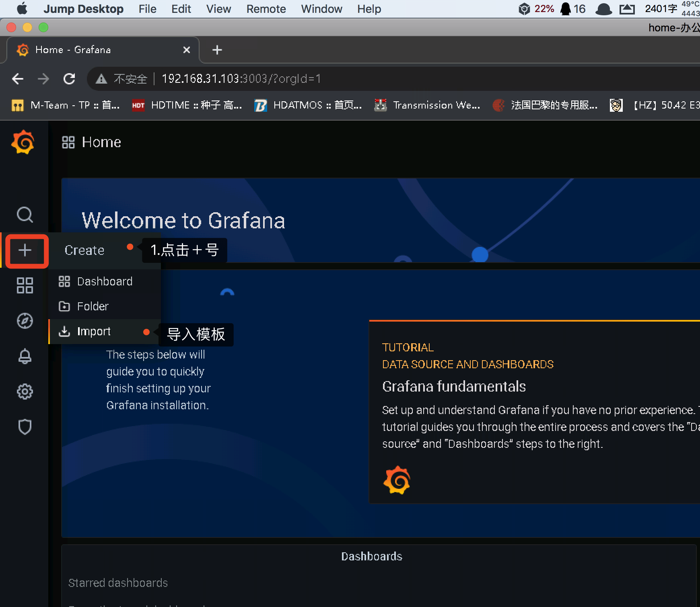This screenshot has width=700, height=607.
Task: Open the upload-tray menu bar icon
Action: 627,9
